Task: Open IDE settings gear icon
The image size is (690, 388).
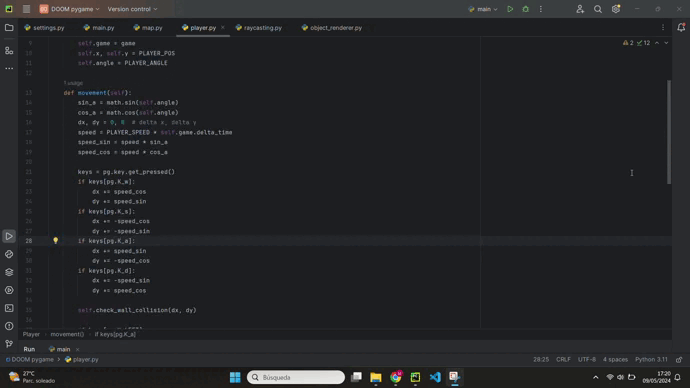Action: tap(616, 9)
